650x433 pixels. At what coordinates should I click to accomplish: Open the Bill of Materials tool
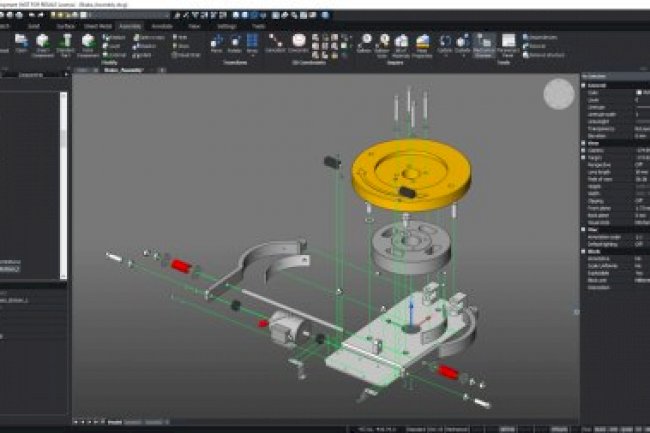coord(401,44)
